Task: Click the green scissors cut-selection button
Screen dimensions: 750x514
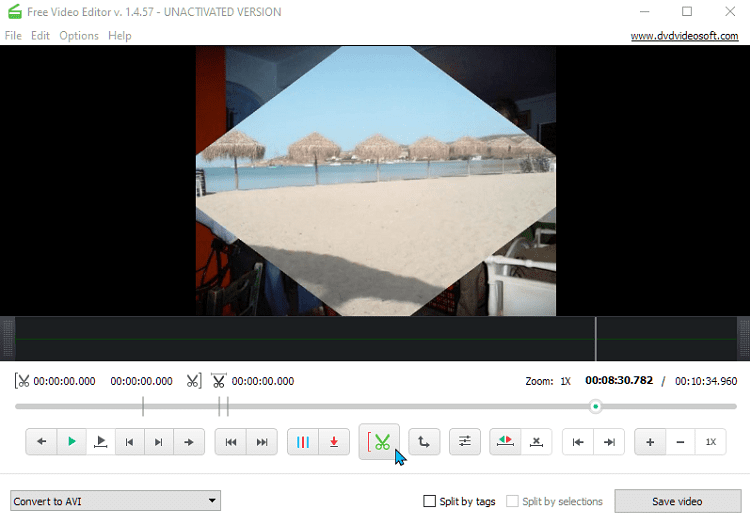Action: click(x=379, y=442)
